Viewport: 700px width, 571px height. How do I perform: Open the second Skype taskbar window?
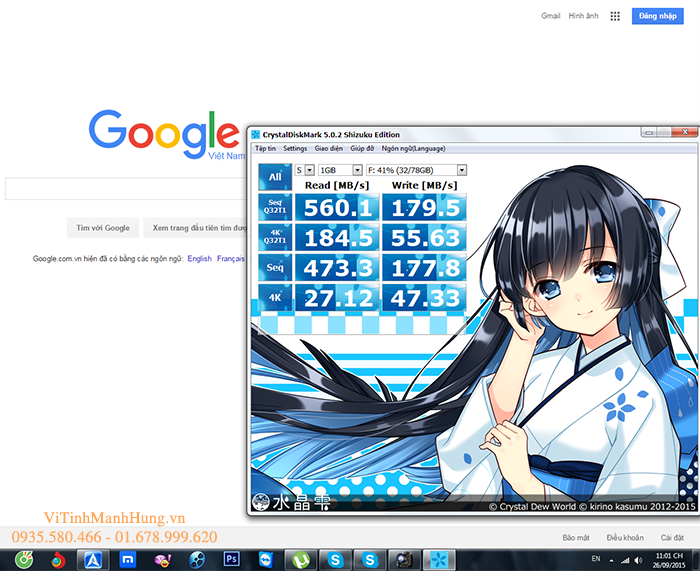tap(370, 560)
